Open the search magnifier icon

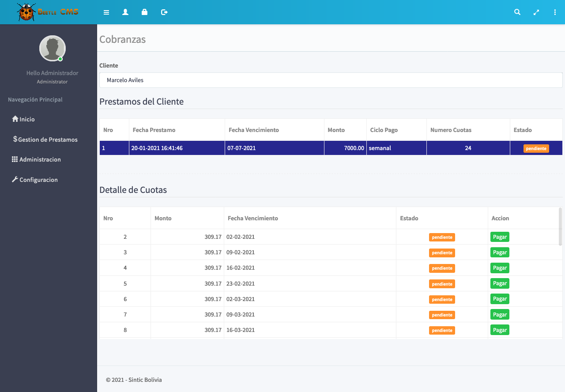point(517,12)
